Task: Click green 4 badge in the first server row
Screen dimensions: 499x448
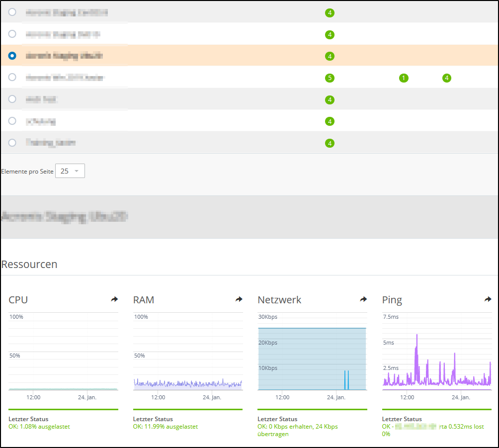Action: [x=330, y=13]
